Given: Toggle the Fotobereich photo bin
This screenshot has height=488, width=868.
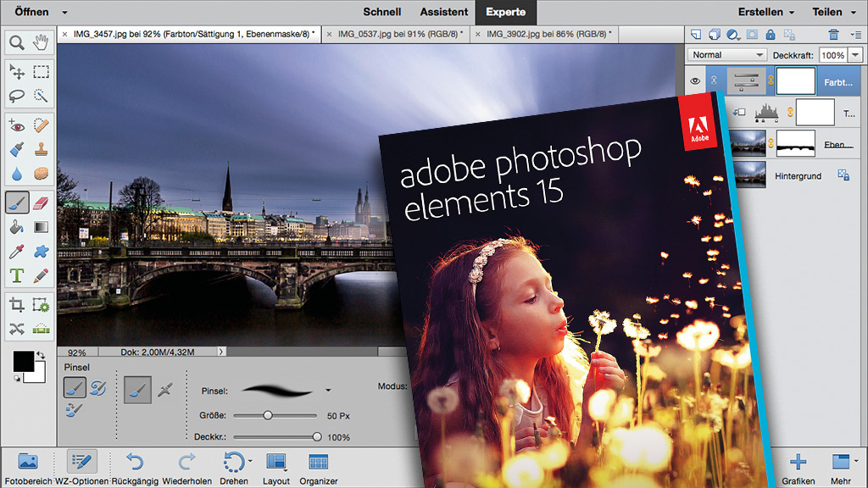Looking at the screenshot, I should [27, 462].
